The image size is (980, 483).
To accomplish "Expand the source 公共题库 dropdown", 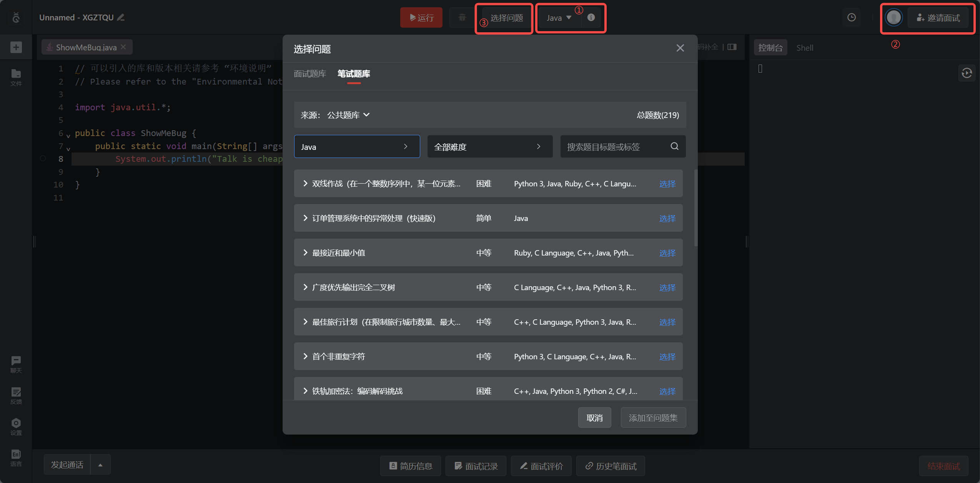I will coord(348,115).
